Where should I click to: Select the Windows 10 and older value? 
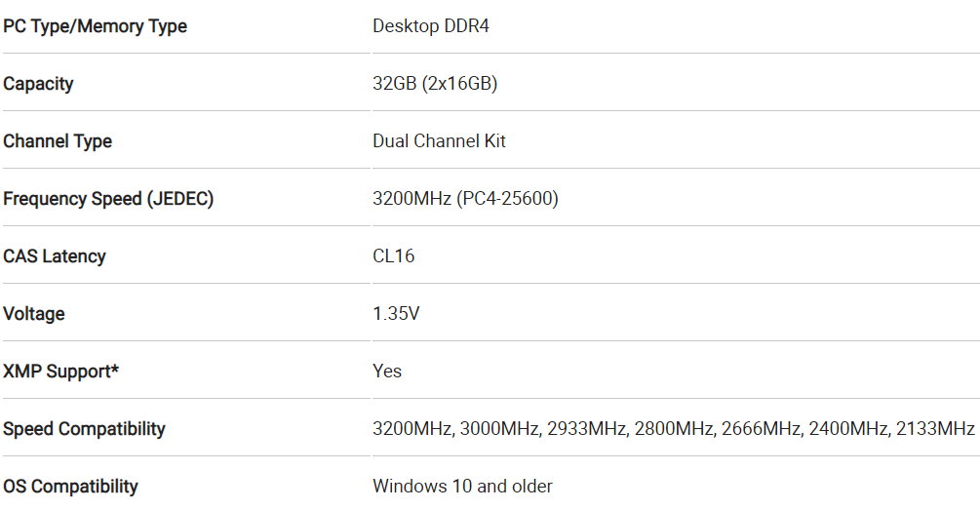pyautogui.click(x=462, y=487)
